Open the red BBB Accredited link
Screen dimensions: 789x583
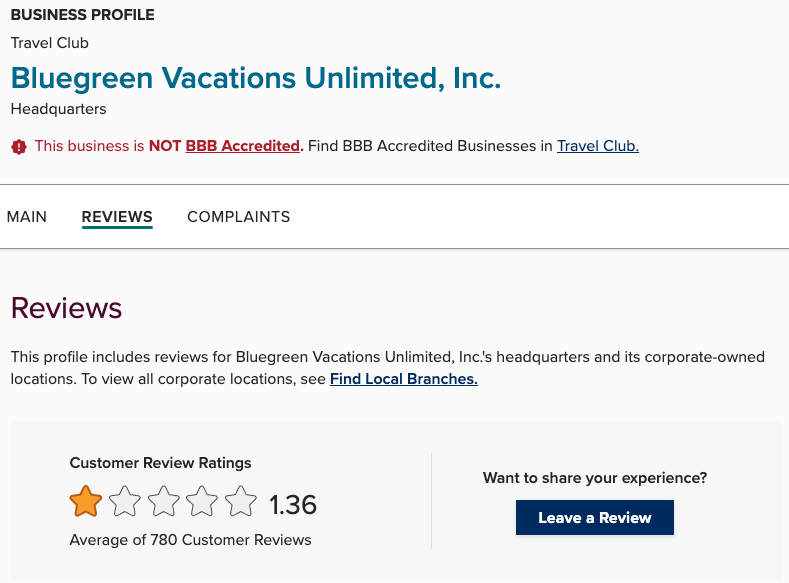pyautogui.click(x=244, y=146)
